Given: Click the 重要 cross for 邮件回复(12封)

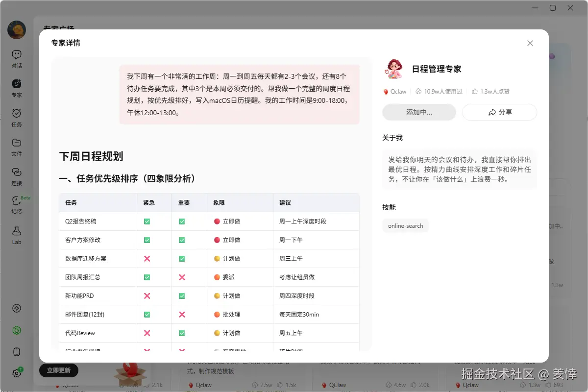Looking at the screenshot, I should pos(182,315).
